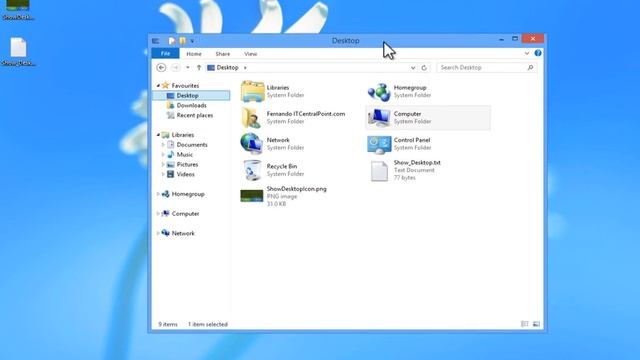Select Network in navigation pane
The height and width of the screenshot is (360, 640).
pyautogui.click(x=183, y=233)
